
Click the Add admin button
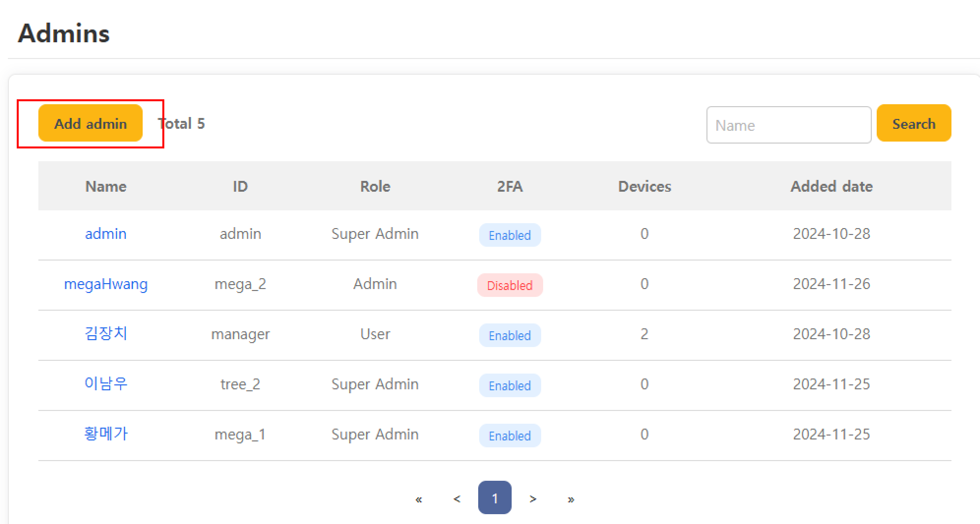tap(91, 123)
